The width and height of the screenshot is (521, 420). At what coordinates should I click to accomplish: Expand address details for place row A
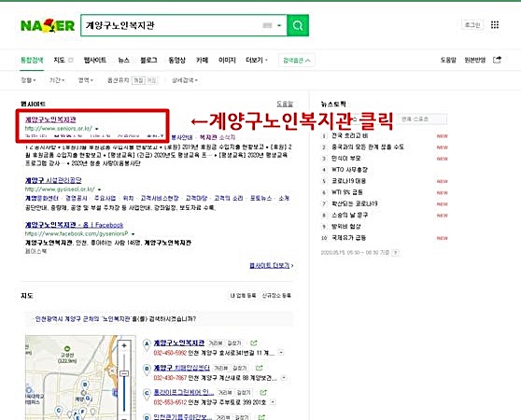(x=281, y=352)
